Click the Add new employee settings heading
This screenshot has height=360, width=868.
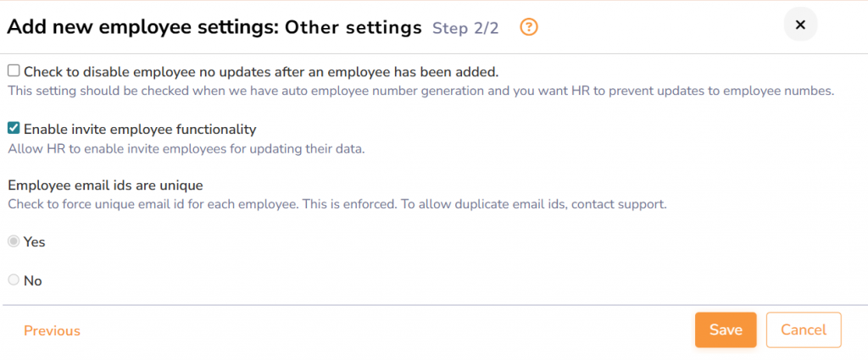[x=142, y=27]
